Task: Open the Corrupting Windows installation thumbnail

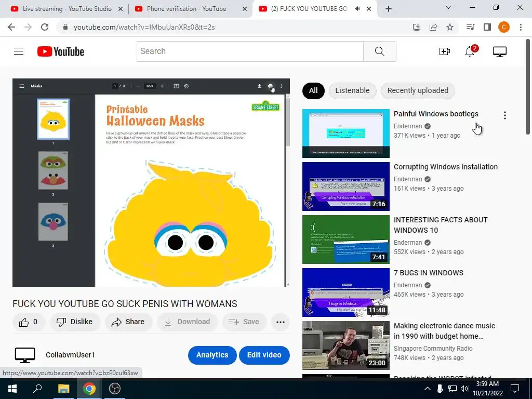Action: click(345, 187)
